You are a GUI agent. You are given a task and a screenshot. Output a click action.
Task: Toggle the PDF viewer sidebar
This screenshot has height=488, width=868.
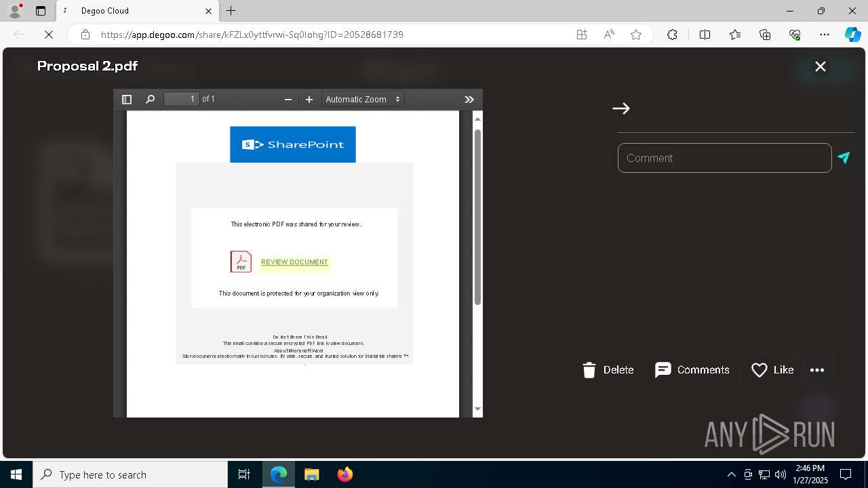[126, 100]
